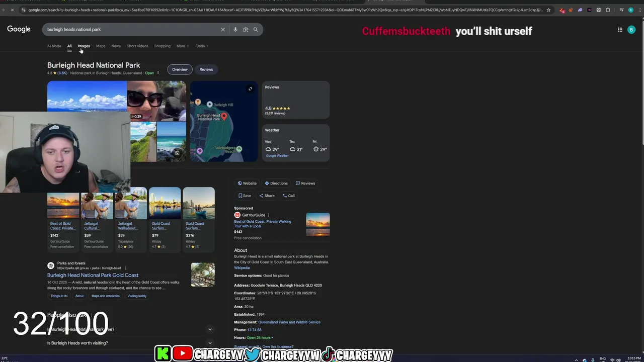The image size is (644, 362).
Task: Click the magnifier search button
Action: pyautogui.click(x=256, y=30)
